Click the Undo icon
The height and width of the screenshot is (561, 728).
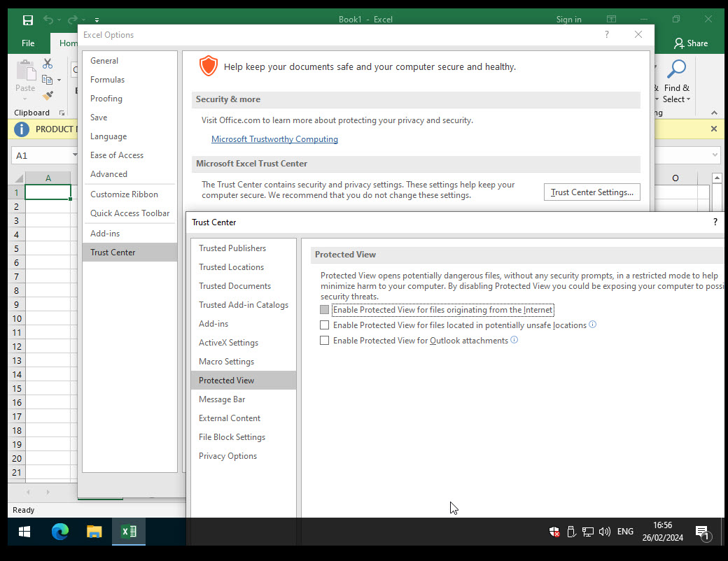pyautogui.click(x=46, y=20)
